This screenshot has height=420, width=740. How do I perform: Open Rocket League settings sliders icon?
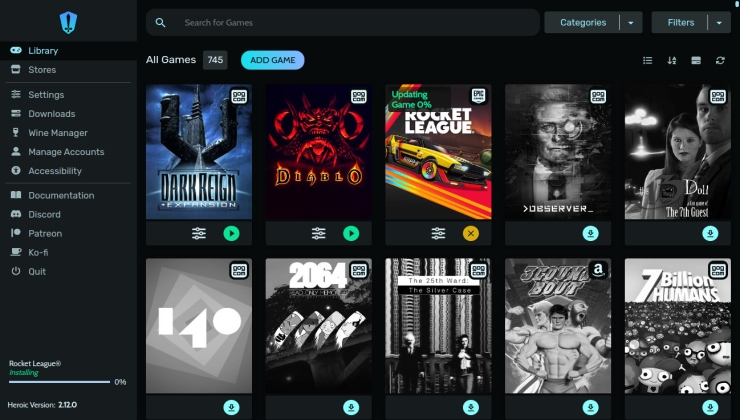tap(438, 233)
